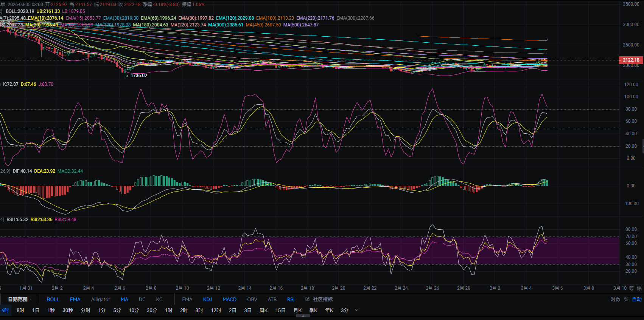Expand the 日期范围 date range dropdown

coord(20,299)
